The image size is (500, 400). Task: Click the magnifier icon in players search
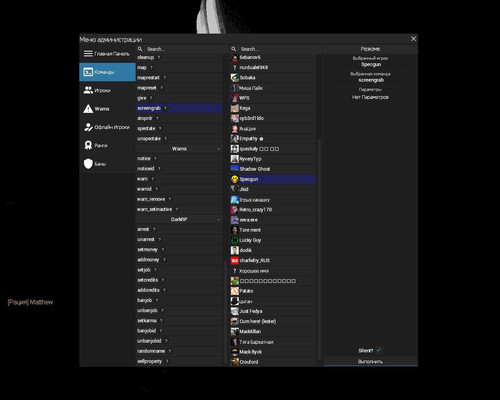pyautogui.click(x=234, y=49)
